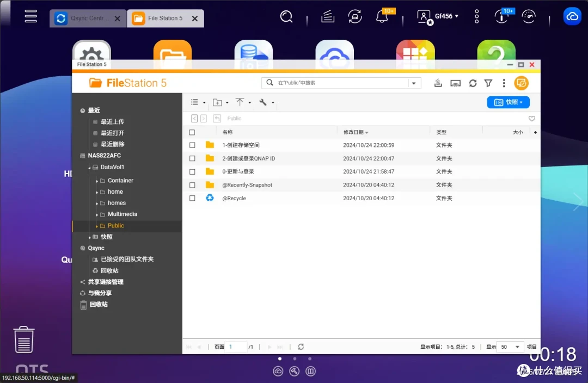588x383 pixels.
Task: Open the QTS desktop search magnifier
Action: coord(286,16)
